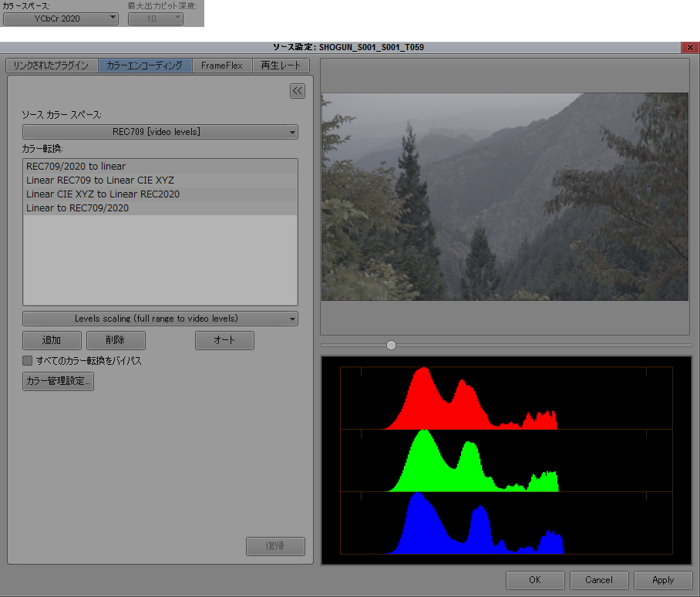Open the Levels scaling transform dropdown

[x=160, y=319]
